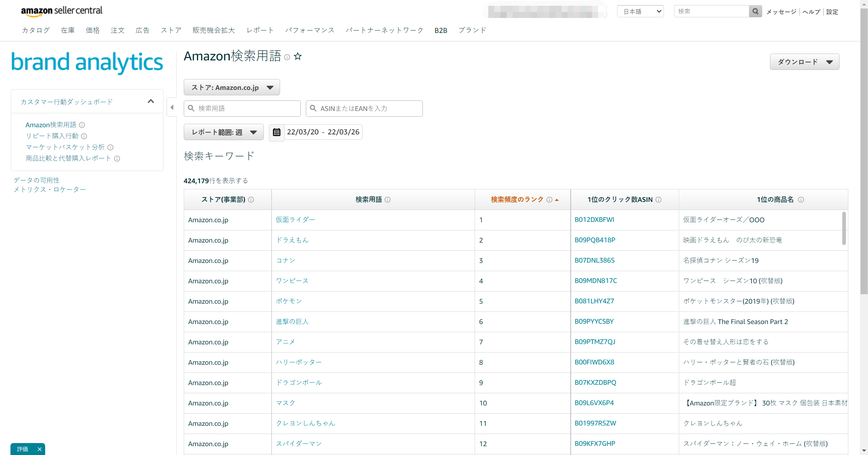Image resolution: width=868 pixels, height=455 pixels.
Task: Open the レポート範囲: 週 dropdown
Action: 224,132
